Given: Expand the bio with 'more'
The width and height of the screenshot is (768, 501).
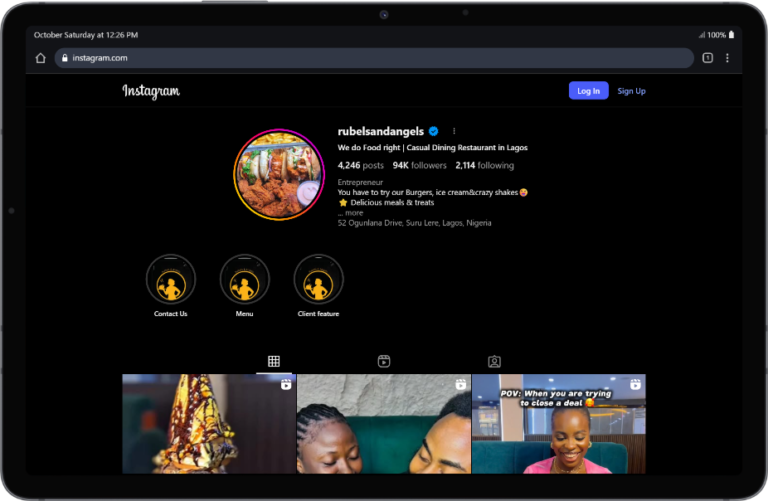Looking at the screenshot, I should coord(353,213).
